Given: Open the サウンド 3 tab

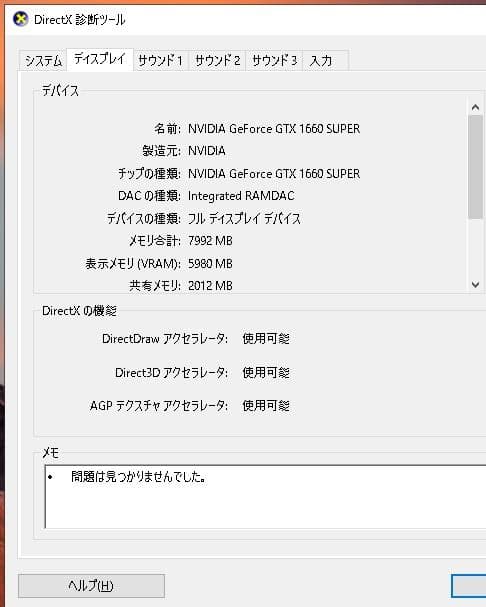Looking at the screenshot, I should click(x=274, y=61).
